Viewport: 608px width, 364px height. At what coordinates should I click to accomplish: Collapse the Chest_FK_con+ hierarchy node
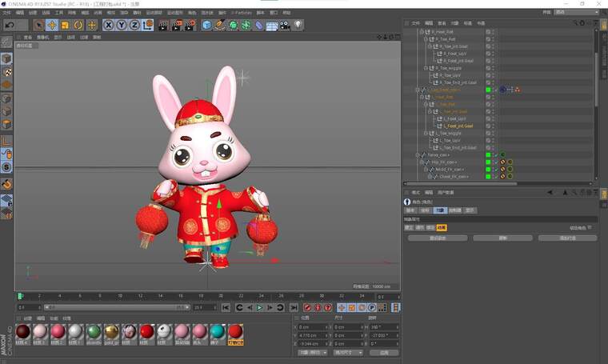click(430, 177)
